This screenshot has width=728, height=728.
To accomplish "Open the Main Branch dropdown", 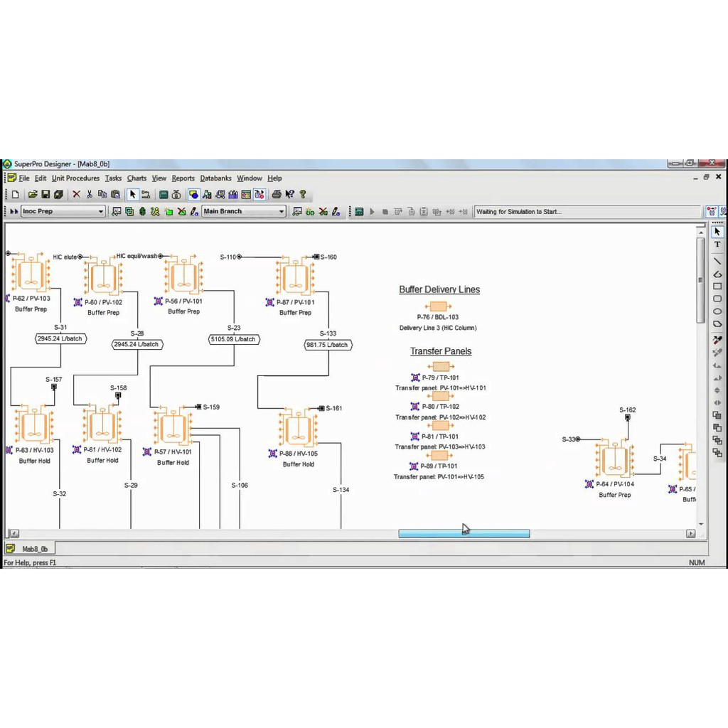I will pos(282,211).
